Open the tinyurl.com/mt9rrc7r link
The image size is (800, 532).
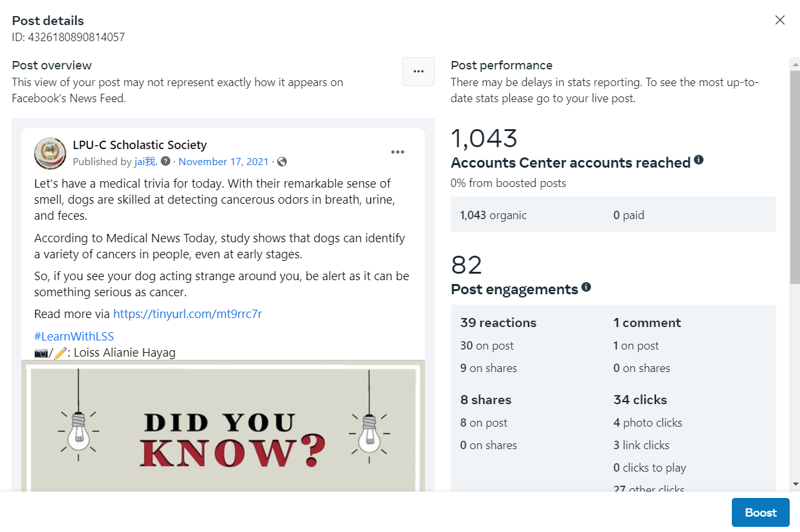187,314
